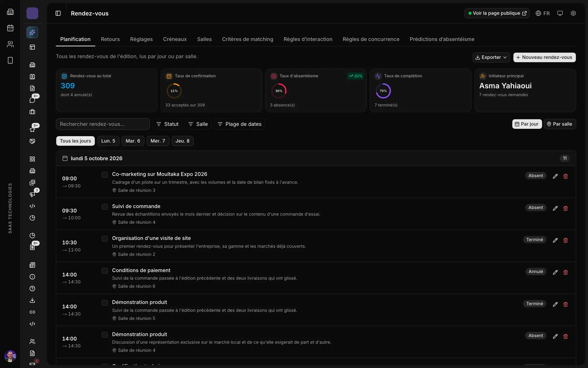The image size is (588, 368).
Task: Open the users icon in far-left rail
Action: pyautogui.click(x=10, y=44)
